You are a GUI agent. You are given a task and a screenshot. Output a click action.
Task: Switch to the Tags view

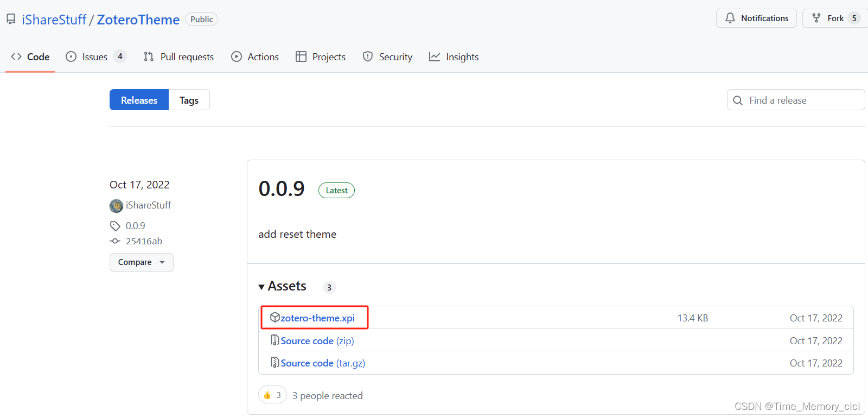tap(189, 100)
